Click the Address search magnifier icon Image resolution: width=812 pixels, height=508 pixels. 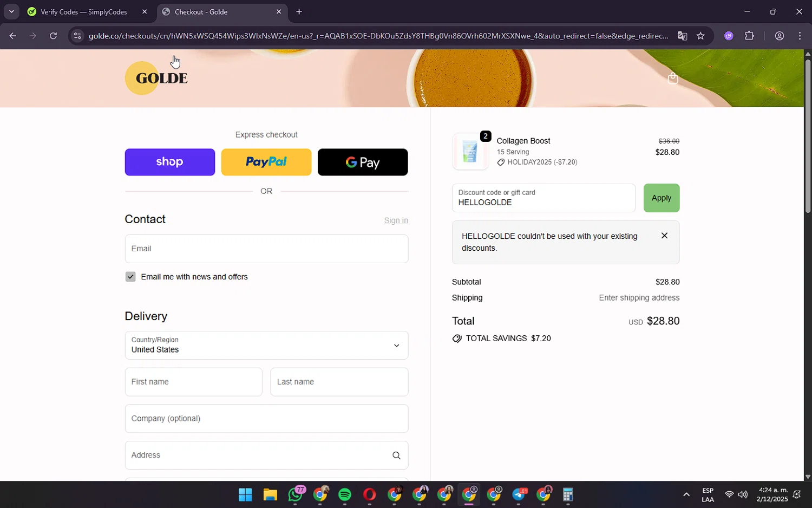[396, 455]
